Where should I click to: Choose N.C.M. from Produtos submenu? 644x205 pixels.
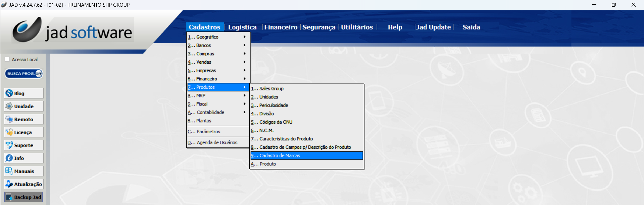266,131
